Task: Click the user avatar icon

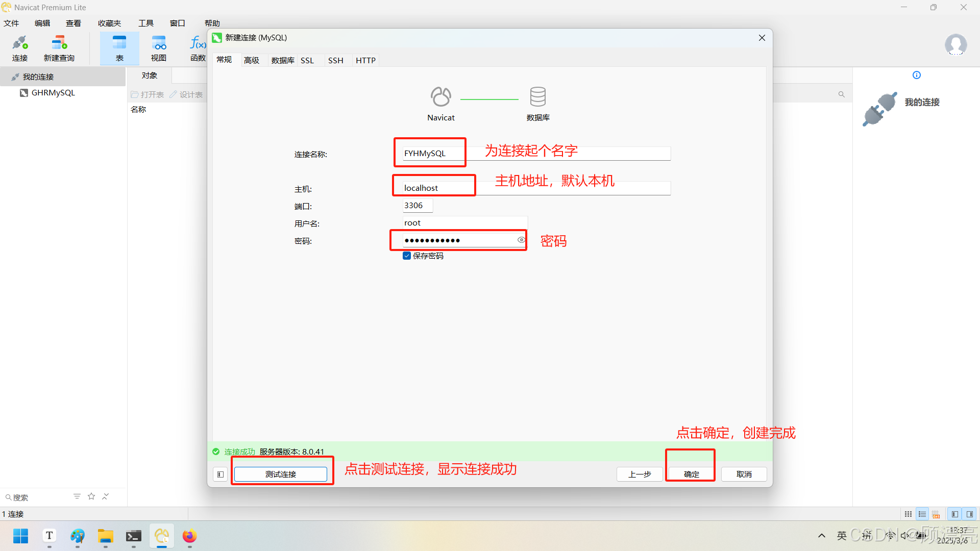Action: pyautogui.click(x=955, y=44)
